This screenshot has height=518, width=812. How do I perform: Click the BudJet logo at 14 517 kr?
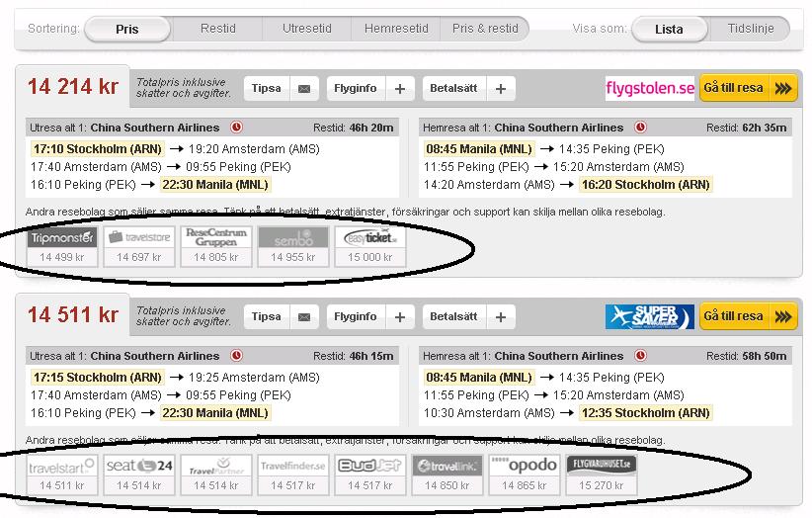click(369, 466)
